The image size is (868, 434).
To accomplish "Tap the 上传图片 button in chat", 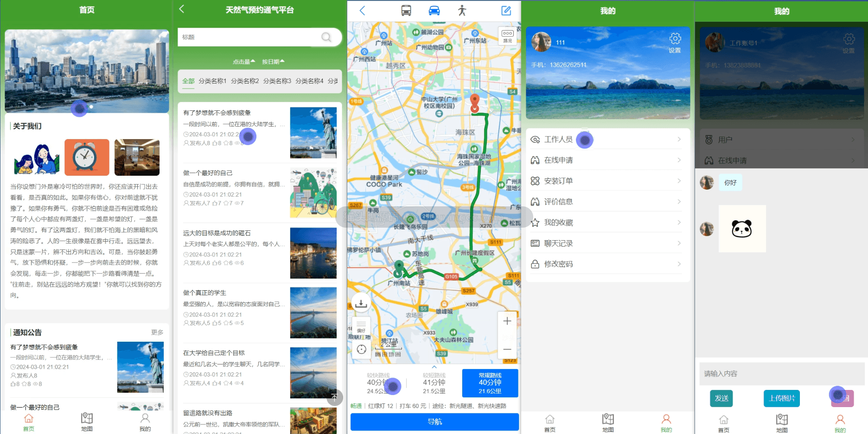I will pyautogui.click(x=782, y=398).
